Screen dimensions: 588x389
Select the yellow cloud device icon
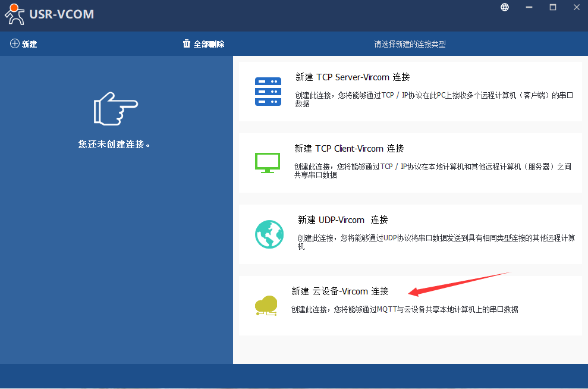coord(266,305)
